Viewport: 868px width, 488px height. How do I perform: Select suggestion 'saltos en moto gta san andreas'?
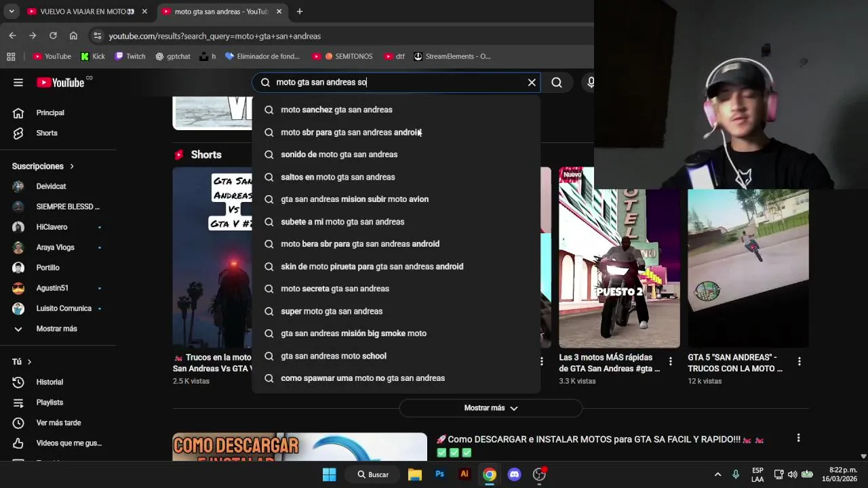point(396,177)
